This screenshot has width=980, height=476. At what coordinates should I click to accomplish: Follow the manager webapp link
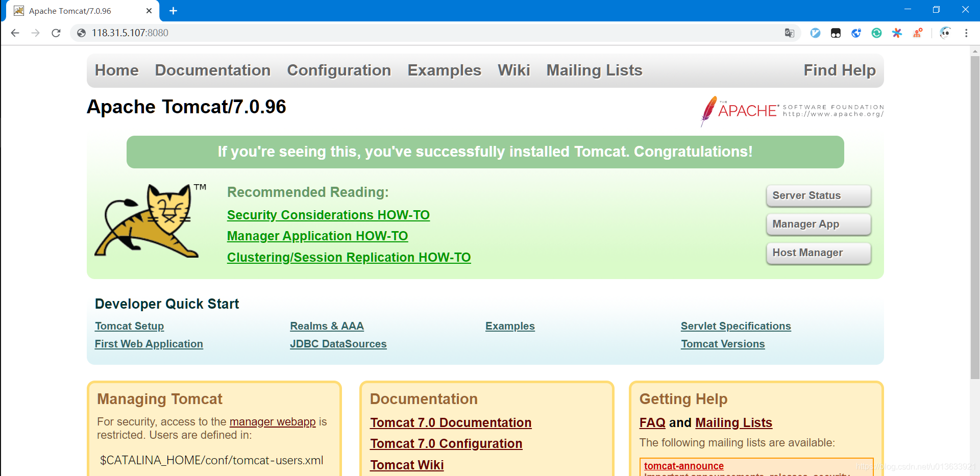coord(273,422)
